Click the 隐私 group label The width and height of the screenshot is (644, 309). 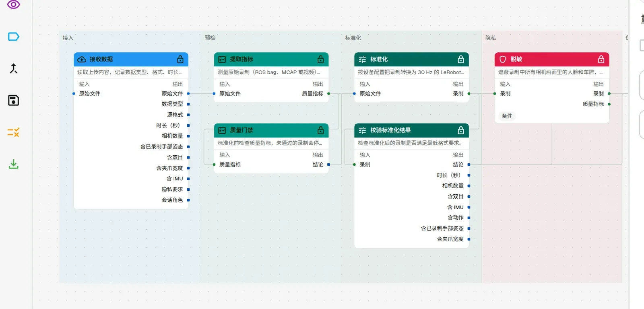[491, 38]
